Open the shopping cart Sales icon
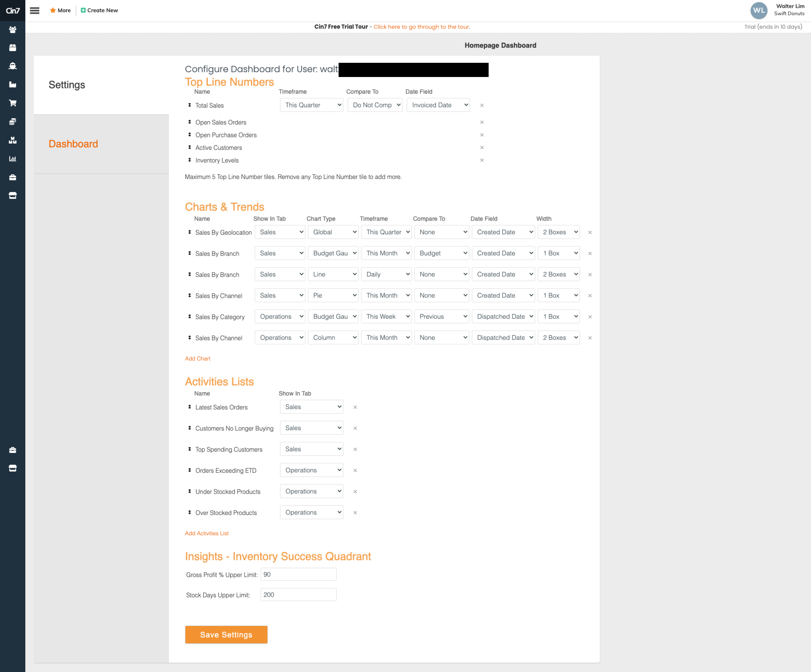The image size is (811, 672). coord(13,103)
